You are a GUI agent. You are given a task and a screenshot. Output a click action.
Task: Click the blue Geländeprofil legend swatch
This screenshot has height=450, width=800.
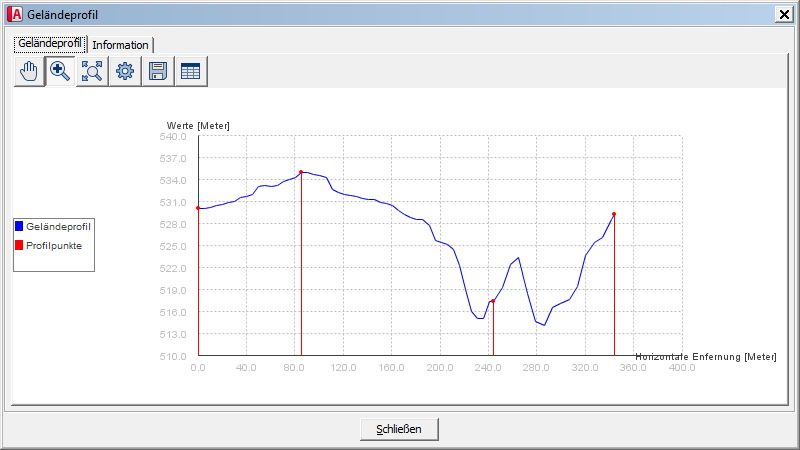pos(20,227)
